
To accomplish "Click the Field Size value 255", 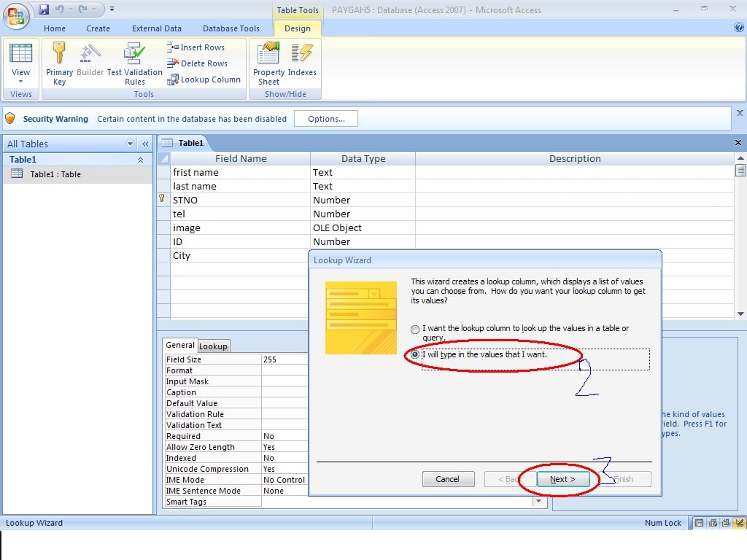I will click(x=285, y=359).
